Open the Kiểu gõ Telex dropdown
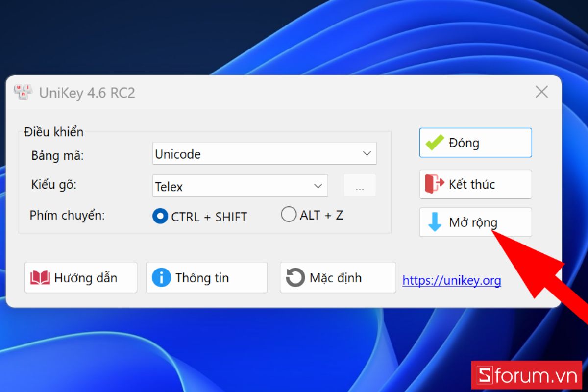588x392 pixels. (240, 186)
